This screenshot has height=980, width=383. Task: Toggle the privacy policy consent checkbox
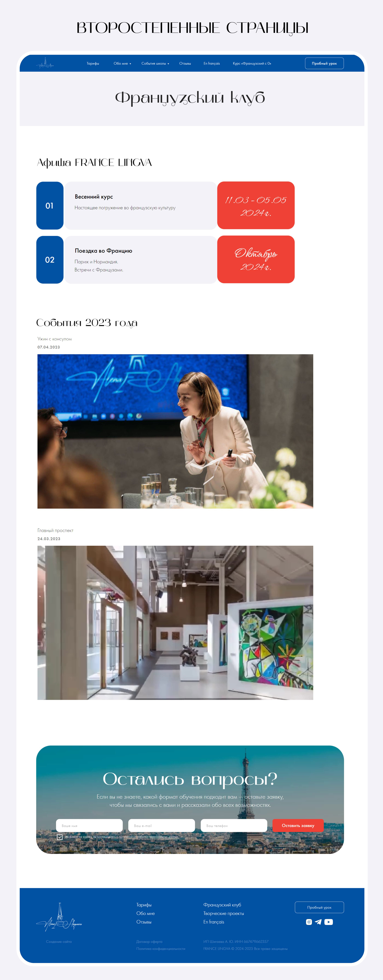(x=60, y=837)
